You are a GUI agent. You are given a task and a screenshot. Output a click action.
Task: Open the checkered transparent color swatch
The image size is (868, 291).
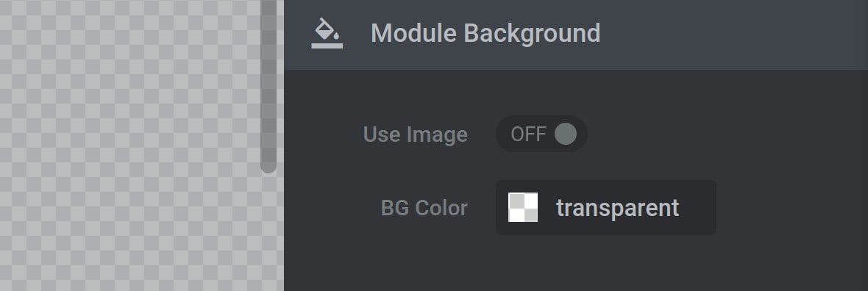click(523, 207)
